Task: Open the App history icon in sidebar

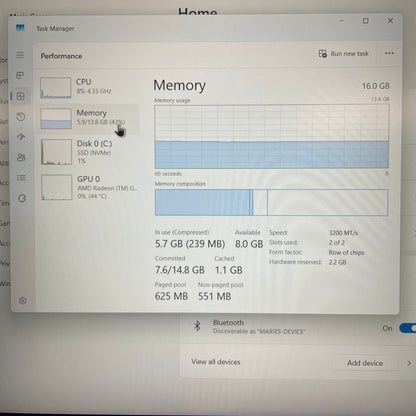Action: [x=21, y=117]
